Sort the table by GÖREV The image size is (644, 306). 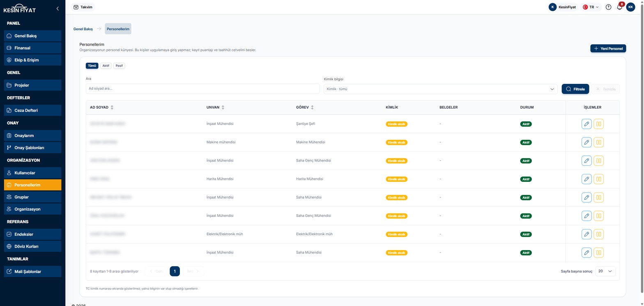(305, 107)
